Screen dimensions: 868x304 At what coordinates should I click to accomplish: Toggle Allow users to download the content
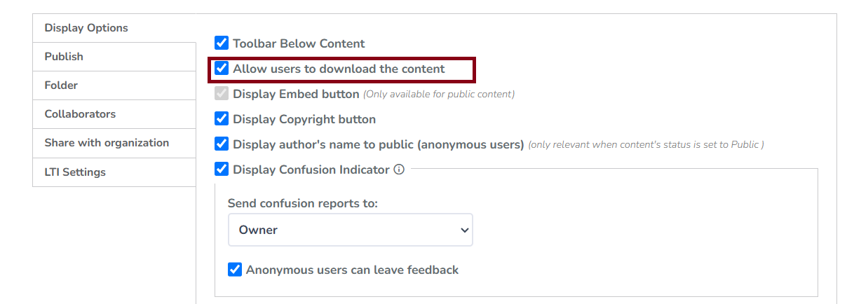pos(222,69)
